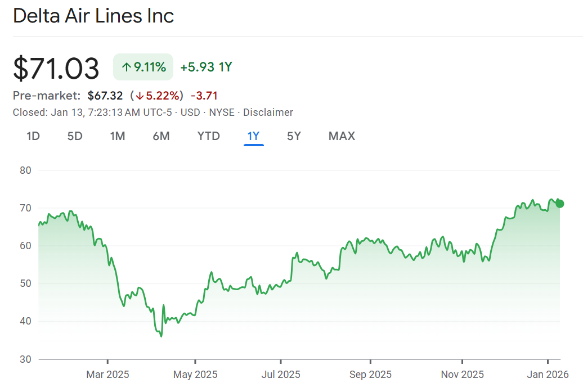The width and height of the screenshot is (583, 392).
Task: Click the $71.03 current price
Action: pyautogui.click(x=56, y=69)
